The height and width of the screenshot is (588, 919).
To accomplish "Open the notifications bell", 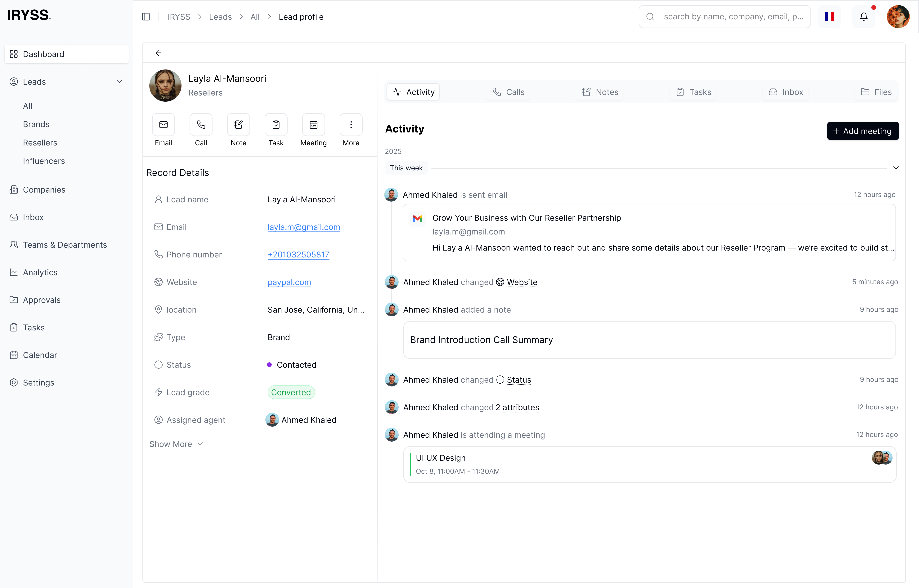I will pos(864,17).
